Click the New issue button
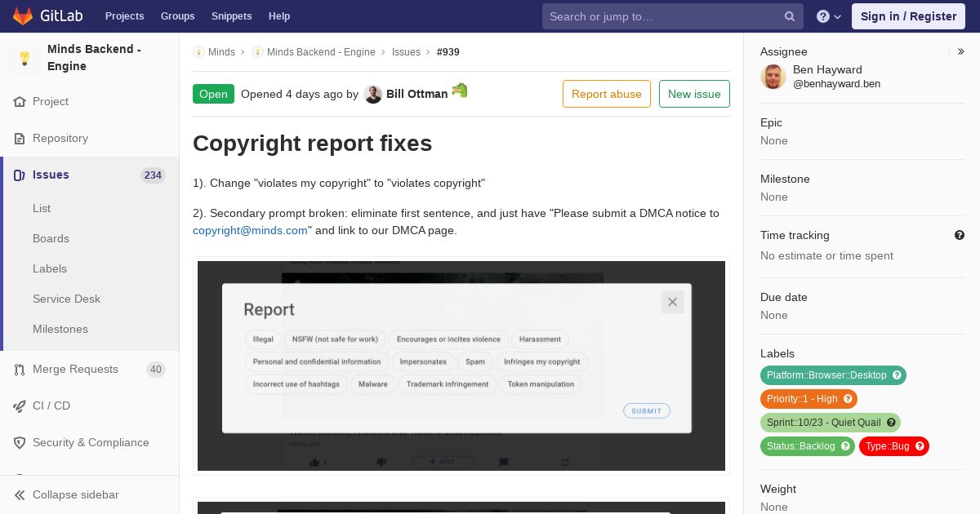980x514 pixels. point(694,94)
